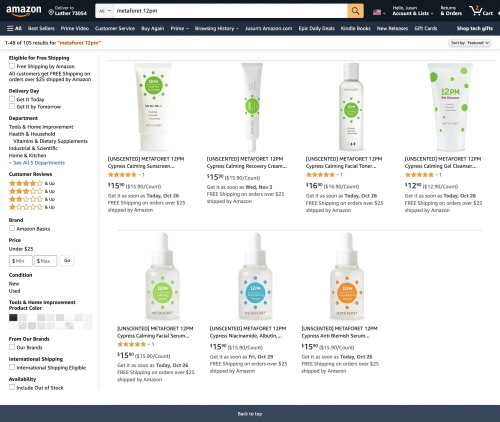Expand See All 5 Departments

click(37, 163)
